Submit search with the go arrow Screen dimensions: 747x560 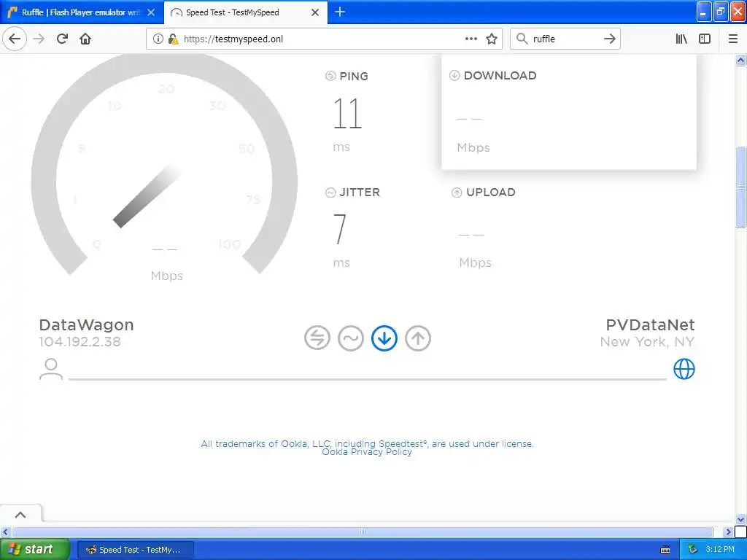609,39
